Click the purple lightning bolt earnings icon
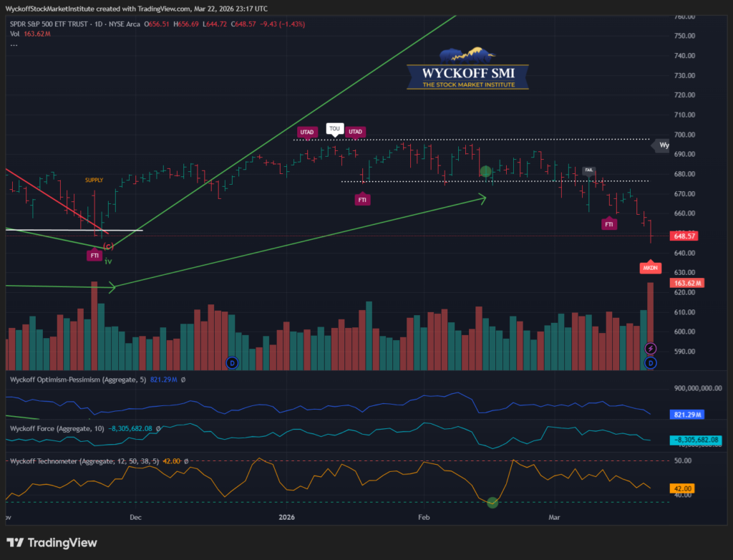Image resolution: width=733 pixels, height=560 pixels. tap(650, 349)
